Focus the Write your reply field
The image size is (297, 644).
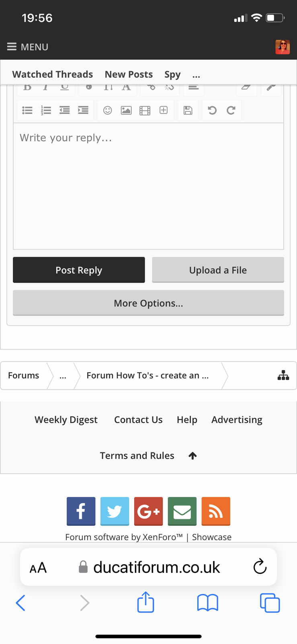coord(148,186)
